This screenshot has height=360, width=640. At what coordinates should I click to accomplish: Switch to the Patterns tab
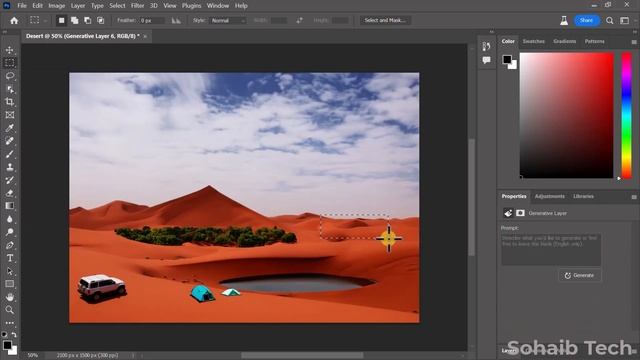click(594, 41)
